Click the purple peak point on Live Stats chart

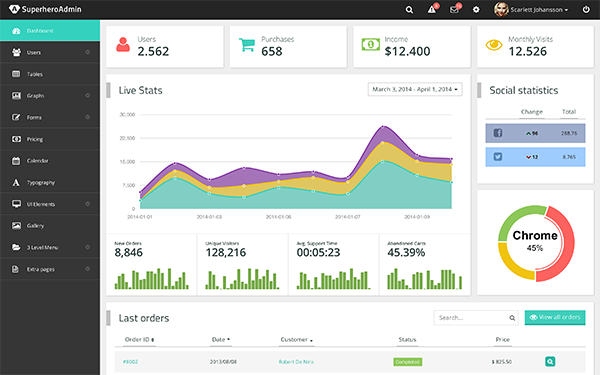[383, 126]
